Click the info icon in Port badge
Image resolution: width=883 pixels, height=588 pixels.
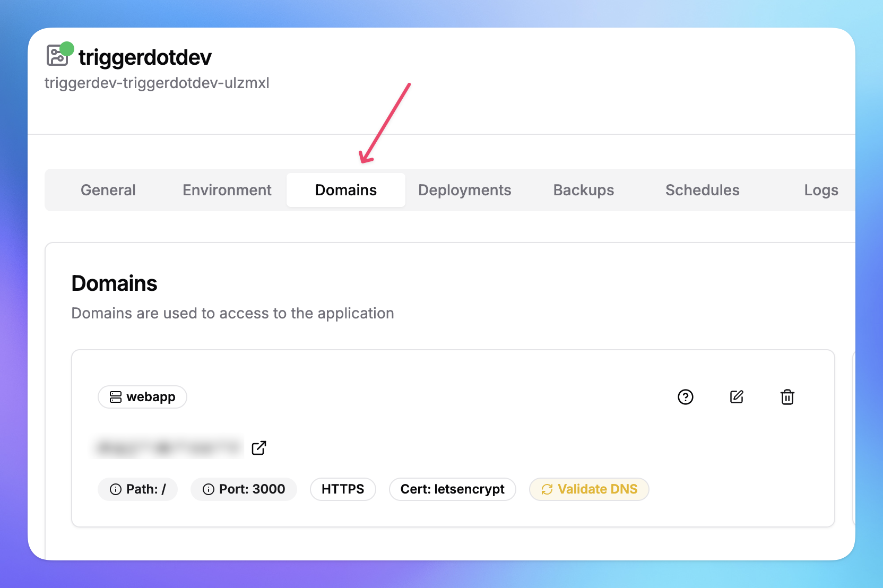(209, 489)
